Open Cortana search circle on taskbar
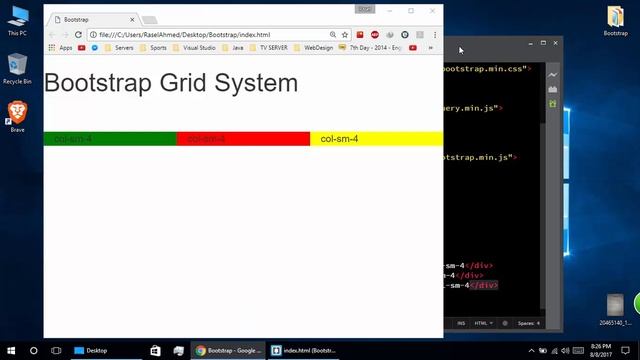Screen dimensions: 640x360 (33, 351)
